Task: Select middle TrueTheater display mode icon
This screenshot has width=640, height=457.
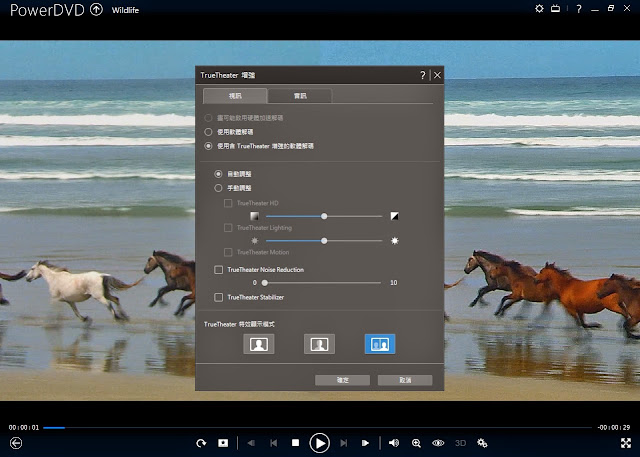Action: point(319,344)
